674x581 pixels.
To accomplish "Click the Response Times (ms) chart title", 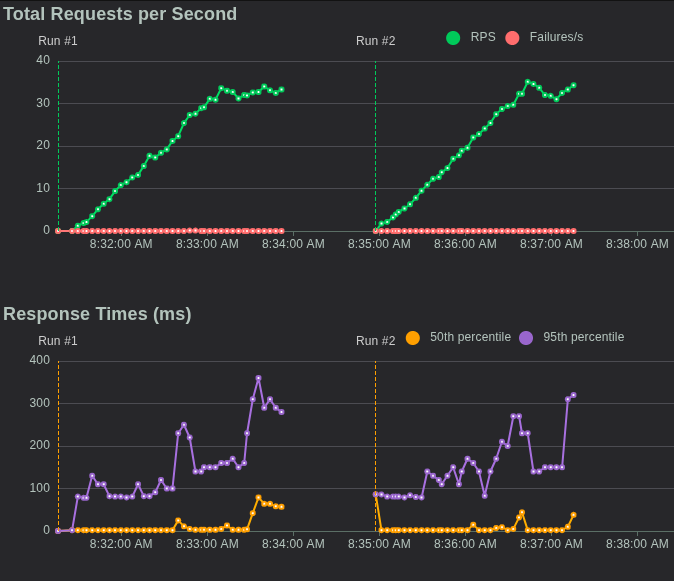I will coord(97,314).
